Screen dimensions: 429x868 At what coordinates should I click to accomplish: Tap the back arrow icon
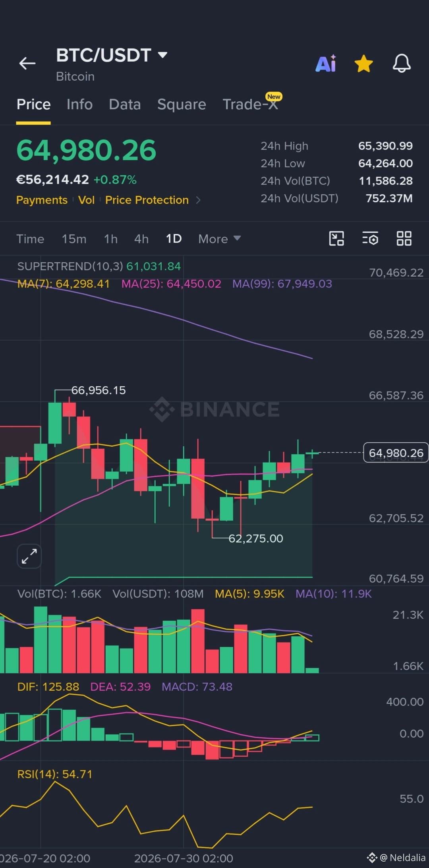(27, 63)
